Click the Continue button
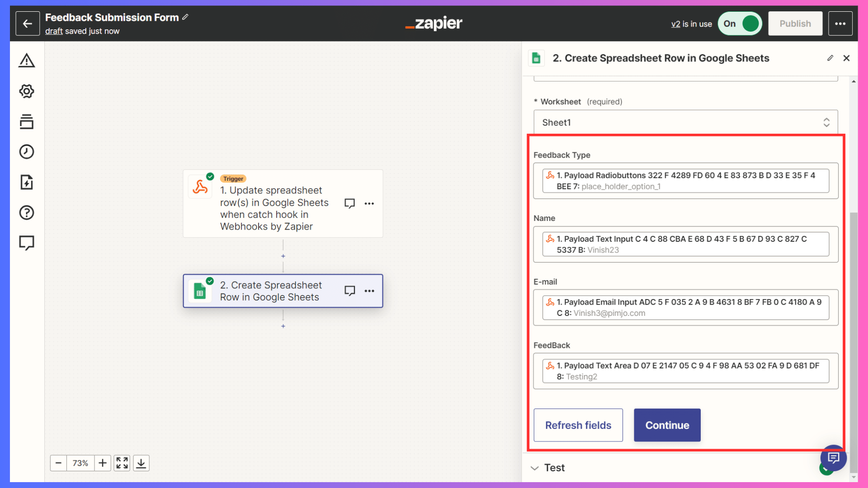The height and width of the screenshot is (488, 868). [x=667, y=425]
